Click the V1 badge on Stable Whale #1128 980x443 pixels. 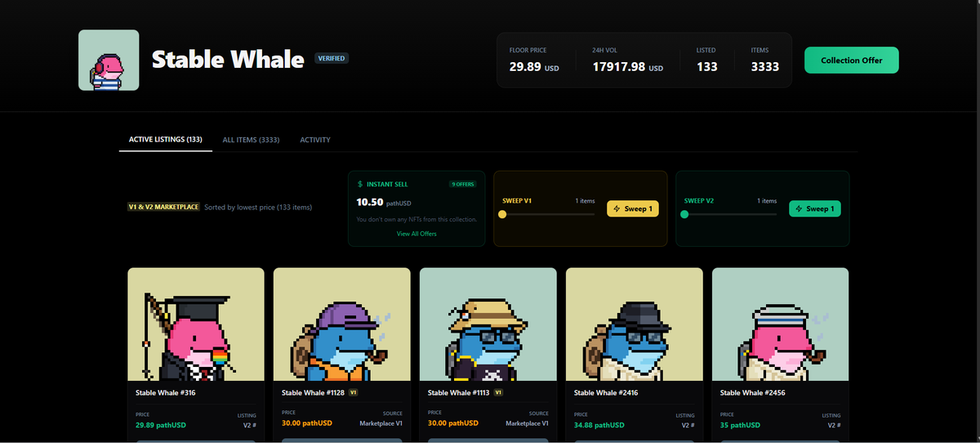pyautogui.click(x=354, y=392)
